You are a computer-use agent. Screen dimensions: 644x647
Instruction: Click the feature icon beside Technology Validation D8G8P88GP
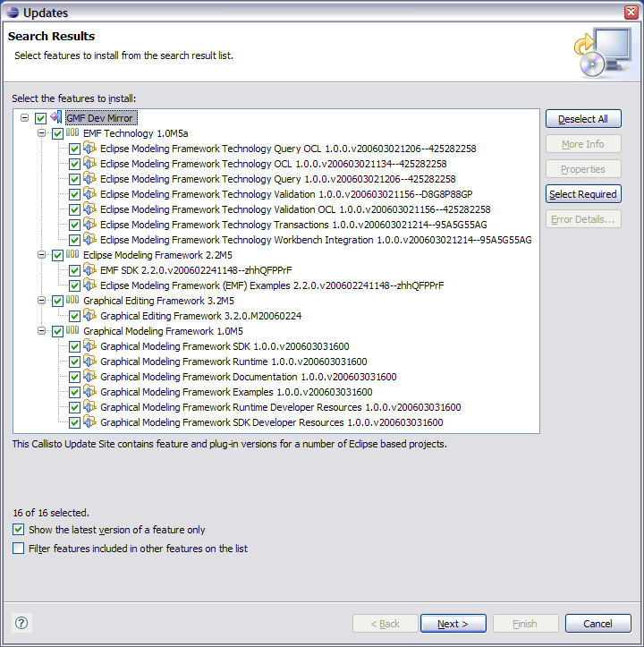pos(90,194)
